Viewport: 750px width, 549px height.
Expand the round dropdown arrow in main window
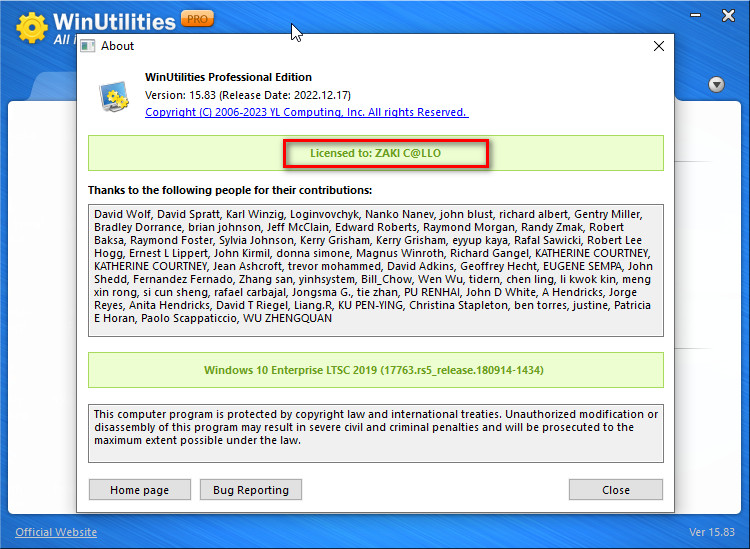(x=716, y=85)
